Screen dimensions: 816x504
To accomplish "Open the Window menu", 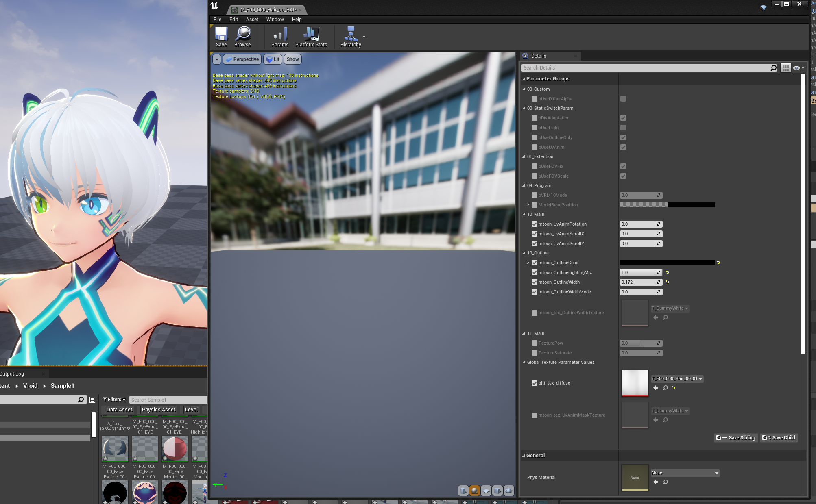I will 275,20.
